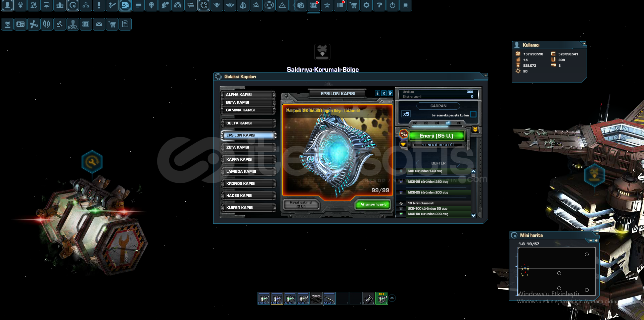
Task: Expand the yellow double-chevron button
Action: [475, 129]
